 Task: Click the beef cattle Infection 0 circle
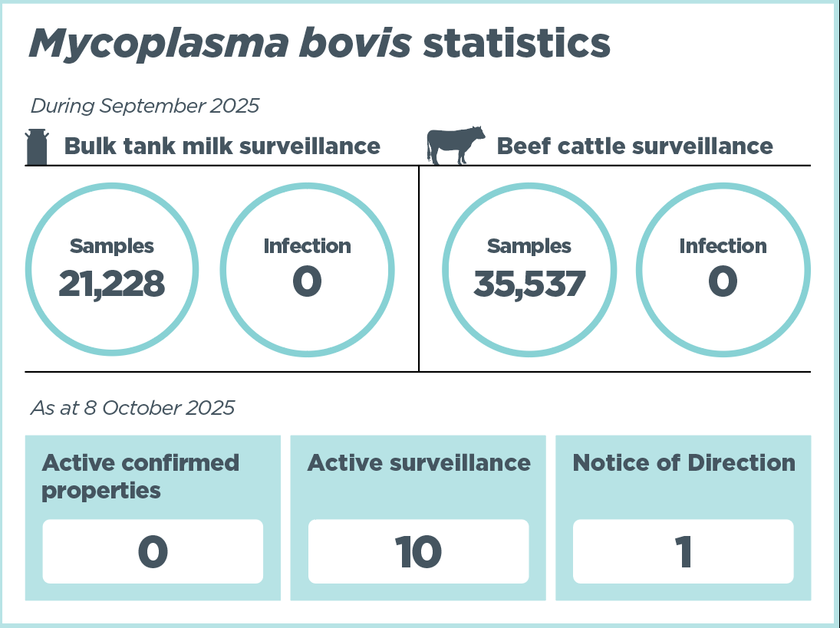(x=723, y=269)
